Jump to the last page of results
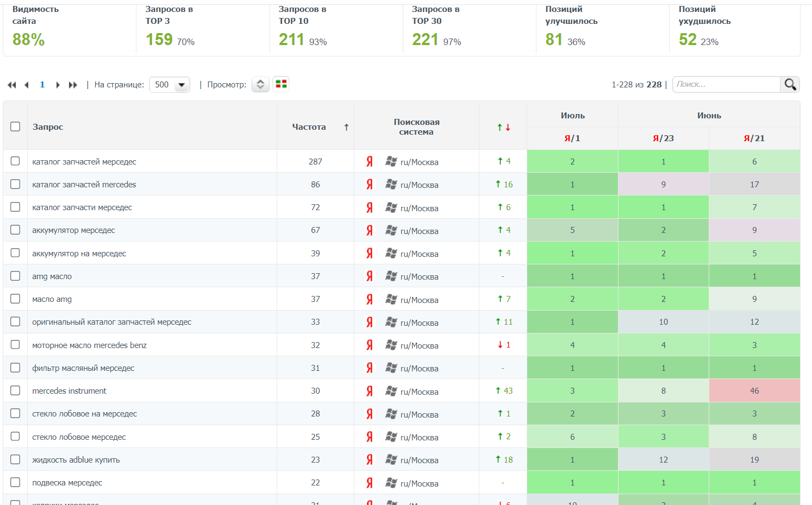Viewport: 812px width, 505px height. pos(73,85)
